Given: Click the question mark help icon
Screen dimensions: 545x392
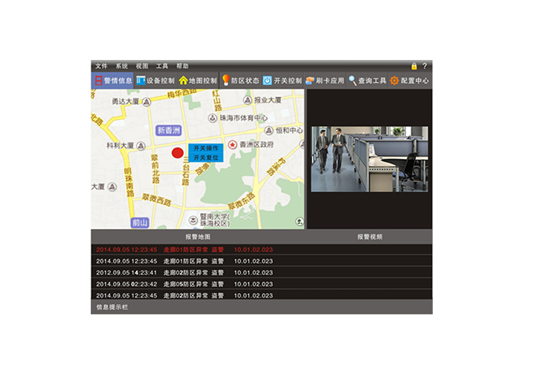Looking at the screenshot, I should click(x=424, y=66).
